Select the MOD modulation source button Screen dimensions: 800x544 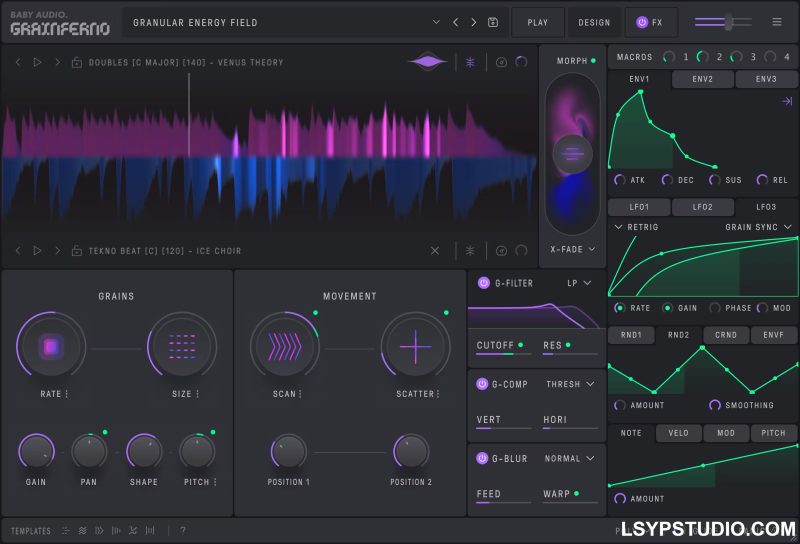pyautogui.click(x=726, y=433)
